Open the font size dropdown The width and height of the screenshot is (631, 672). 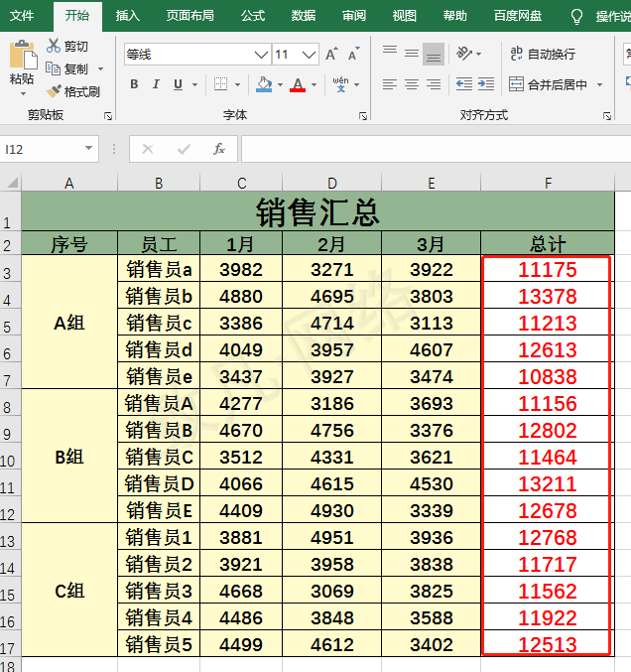309,55
